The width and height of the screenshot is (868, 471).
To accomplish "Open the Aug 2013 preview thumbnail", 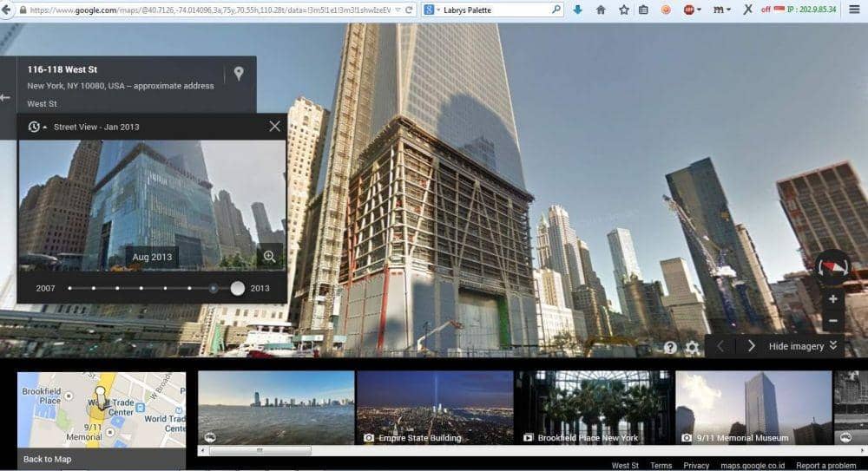I will click(x=152, y=206).
